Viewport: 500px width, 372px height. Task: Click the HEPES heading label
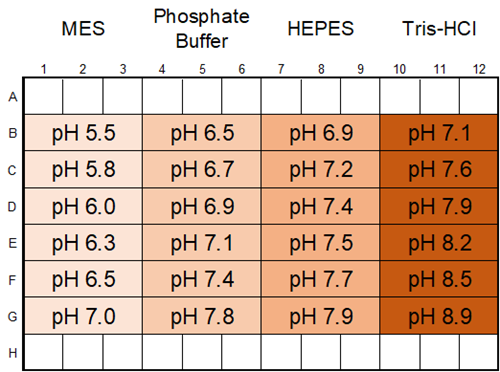point(321,28)
